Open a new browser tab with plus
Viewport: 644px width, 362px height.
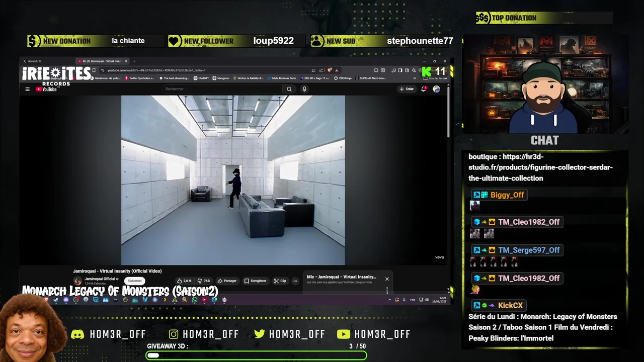134,61
